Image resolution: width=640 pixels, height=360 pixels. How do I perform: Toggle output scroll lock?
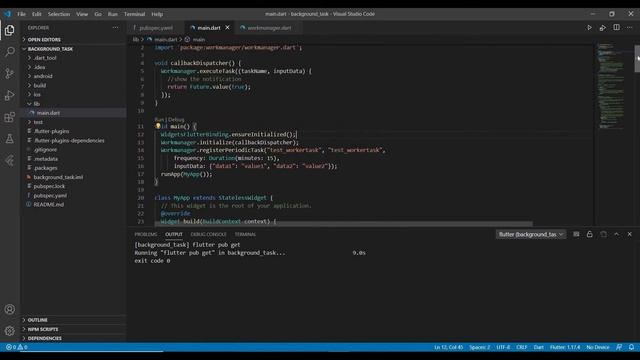coord(589,234)
